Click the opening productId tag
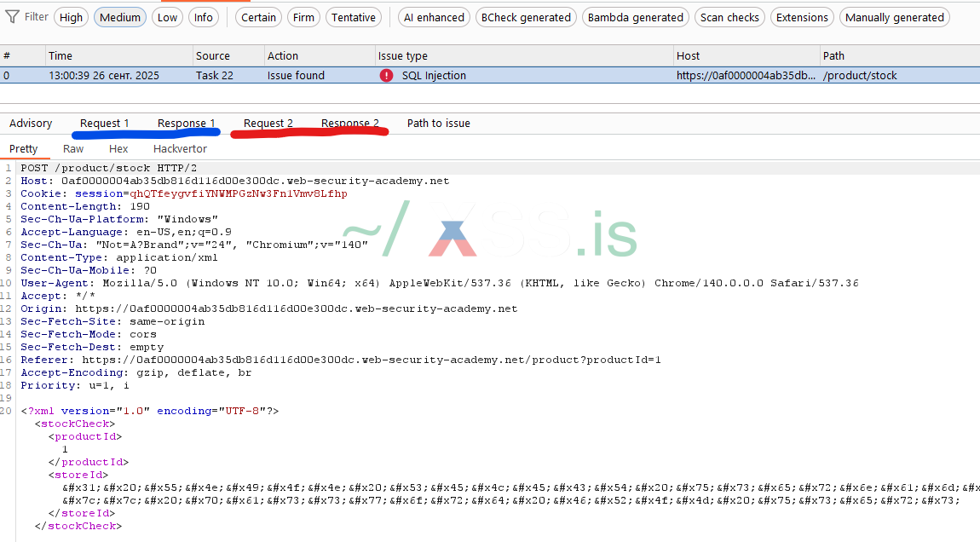Viewport: 980px width, 542px height. pos(85,437)
